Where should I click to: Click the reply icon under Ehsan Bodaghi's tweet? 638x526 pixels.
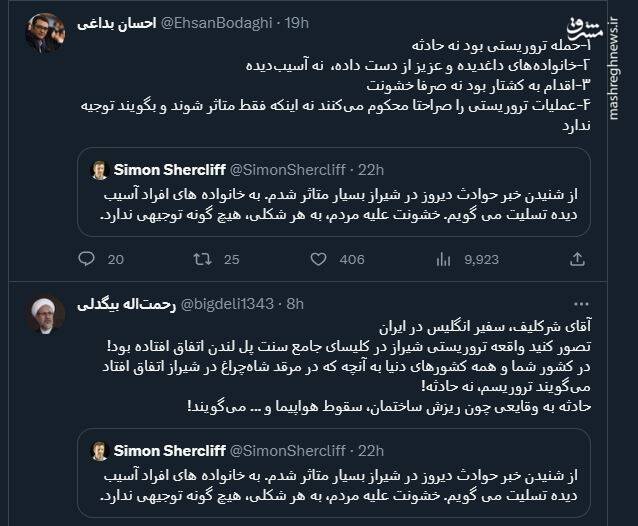pos(86,260)
